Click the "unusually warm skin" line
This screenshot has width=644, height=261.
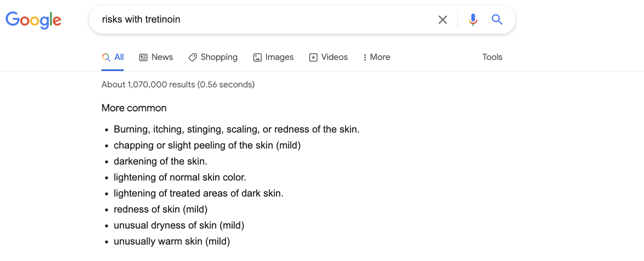click(x=172, y=242)
